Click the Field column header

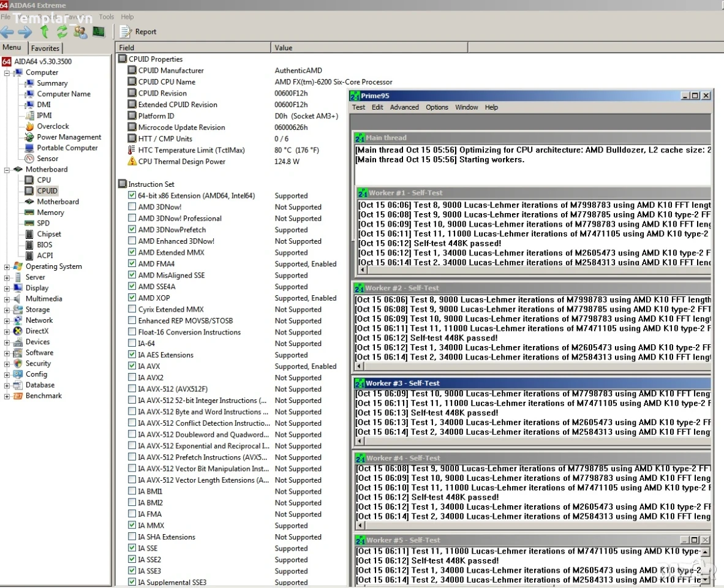tap(193, 48)
